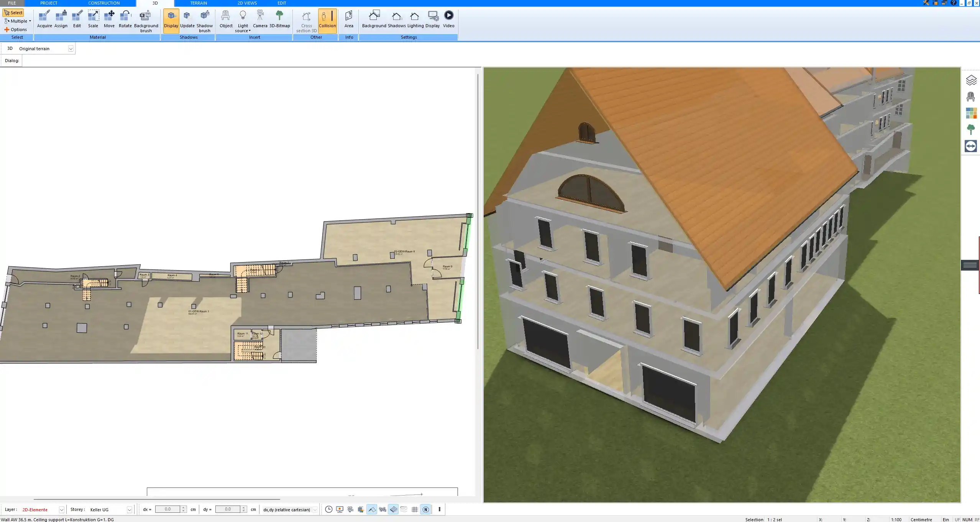Select the Scale material tool

(x=93, y=20)
